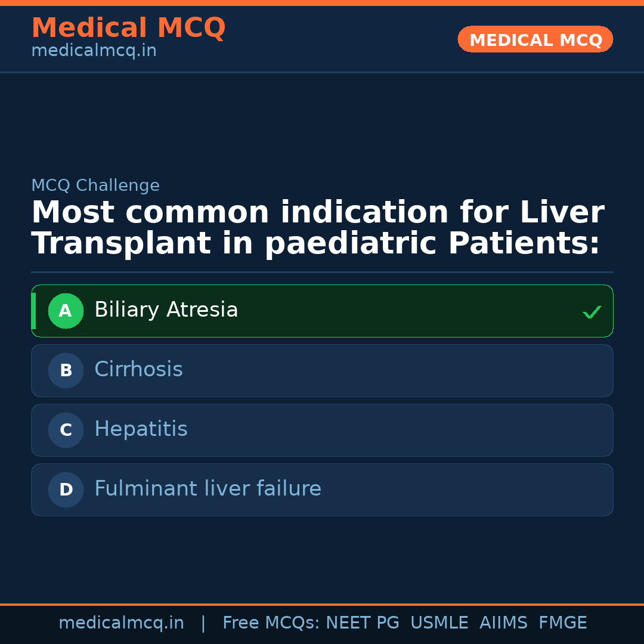Select the Biliary Atresia answer
Image resolution: width=644 pixels, height=644 pixels.
pyautogui.click(x=166, y=310)
